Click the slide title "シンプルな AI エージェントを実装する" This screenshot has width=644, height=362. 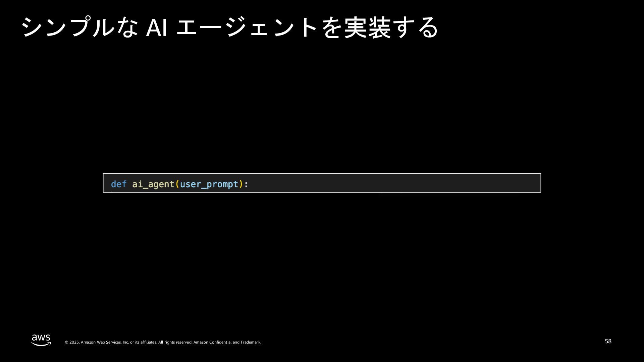point(230,27)
